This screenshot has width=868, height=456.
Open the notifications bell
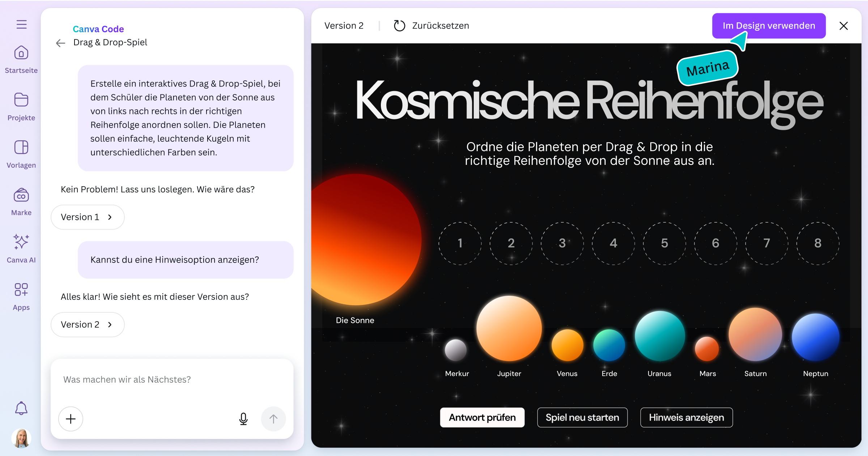click(21, 408)
